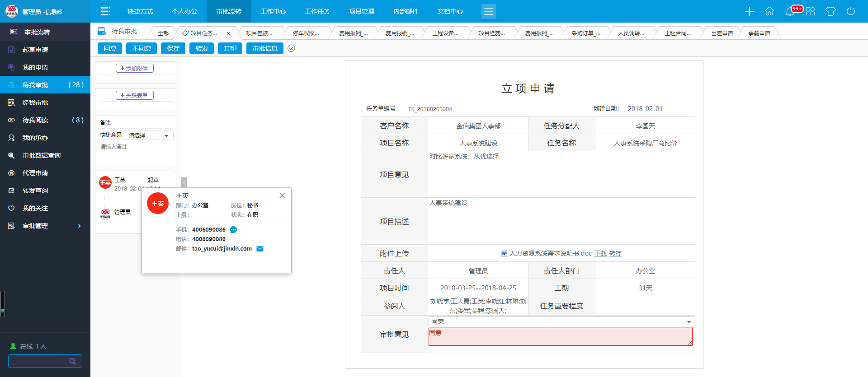Open the 审批意见 dropdown showing 同意

pos(561,321)
